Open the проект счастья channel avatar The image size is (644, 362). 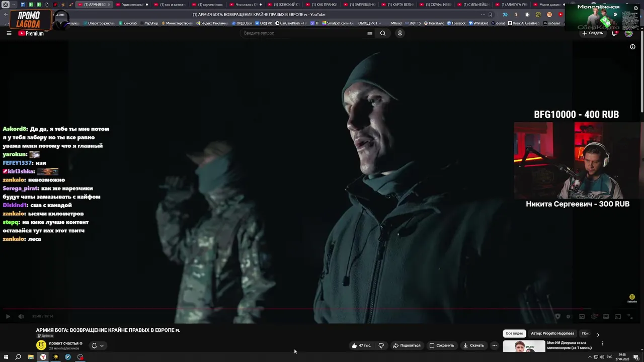(41, 345)
